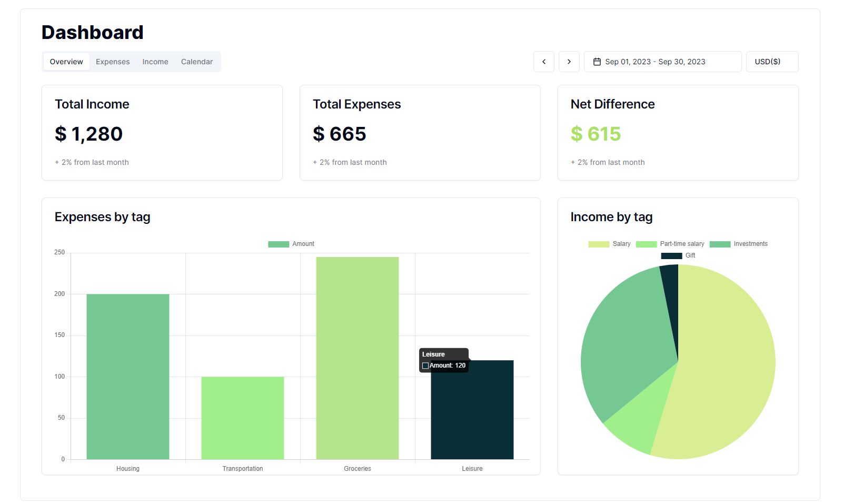Click the Groceries axis label
The image size is (843, 504).
pyautogui.click(x=358, y=469)
